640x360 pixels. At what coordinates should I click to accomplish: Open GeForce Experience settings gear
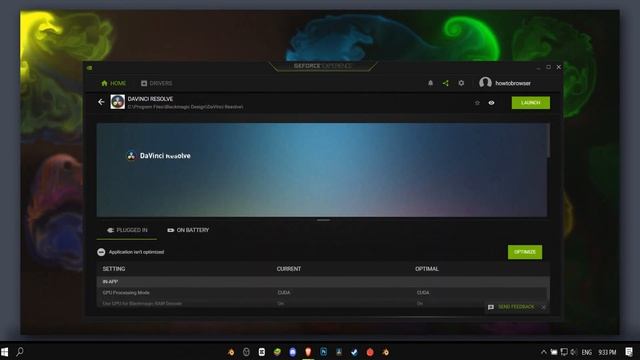point(461,83)
